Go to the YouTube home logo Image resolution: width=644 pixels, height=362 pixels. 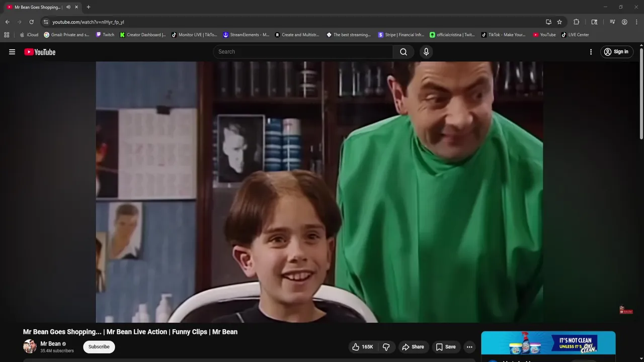[40, 52]
